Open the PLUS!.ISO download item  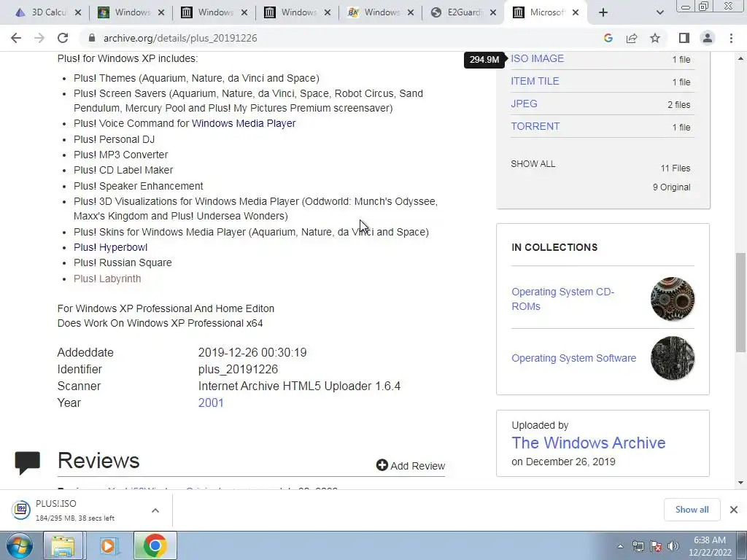tap(76, 510)
